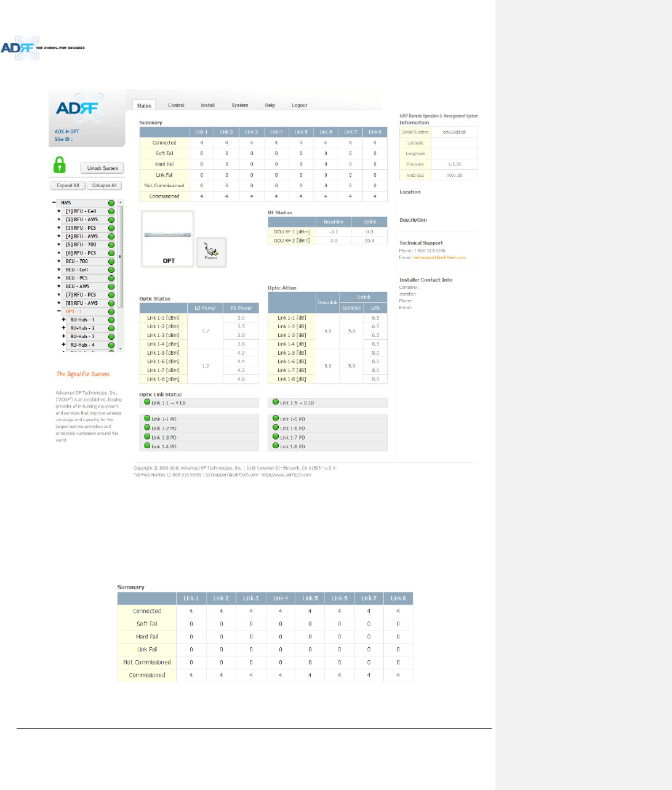Viewport: 672px width, 790px height.
Task: Click the green padlock lock icon
Action: (x=59, y=165)
